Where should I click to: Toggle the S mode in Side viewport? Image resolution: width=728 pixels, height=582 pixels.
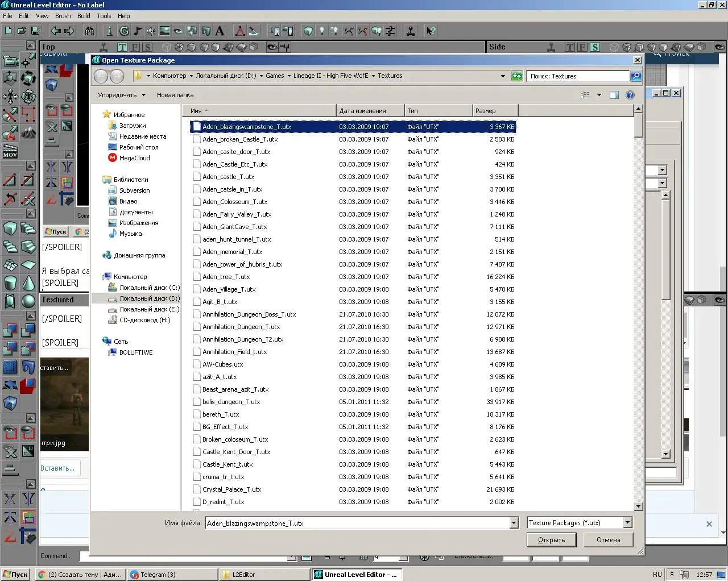[595, 47]
